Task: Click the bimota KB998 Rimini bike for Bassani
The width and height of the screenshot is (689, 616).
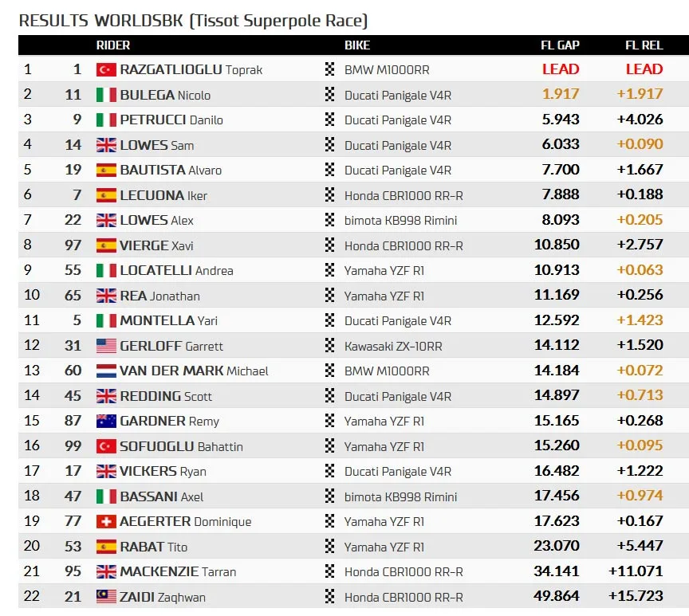Action: (x=400, y=496)
